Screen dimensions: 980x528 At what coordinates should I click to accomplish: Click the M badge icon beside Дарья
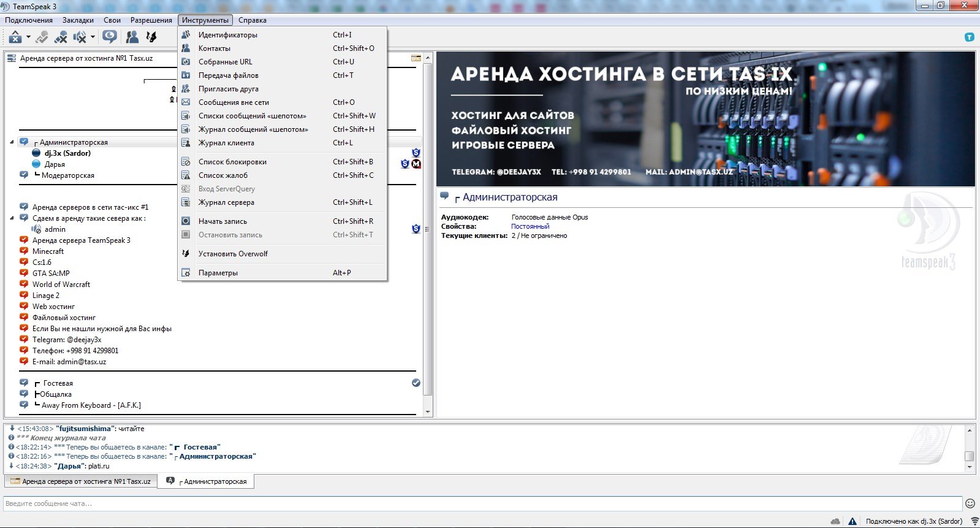coord(416,164)
